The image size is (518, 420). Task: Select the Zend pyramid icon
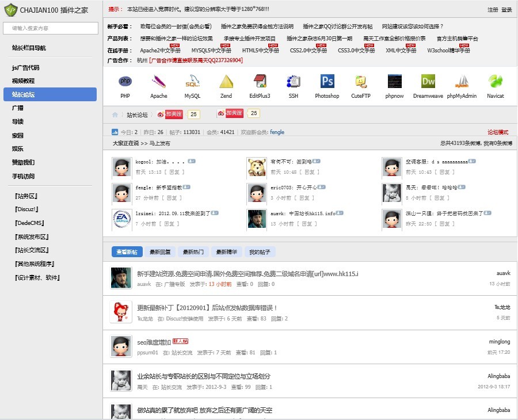pos(226,82)
